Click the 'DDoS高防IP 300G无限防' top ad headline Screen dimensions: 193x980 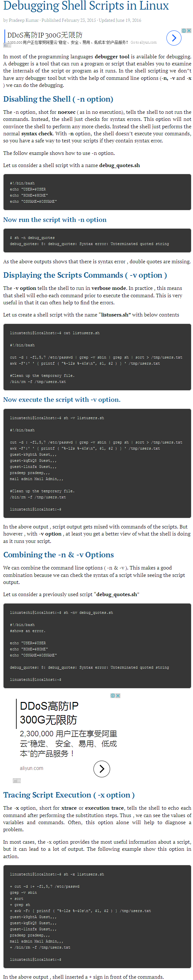[x=45, y=35]
